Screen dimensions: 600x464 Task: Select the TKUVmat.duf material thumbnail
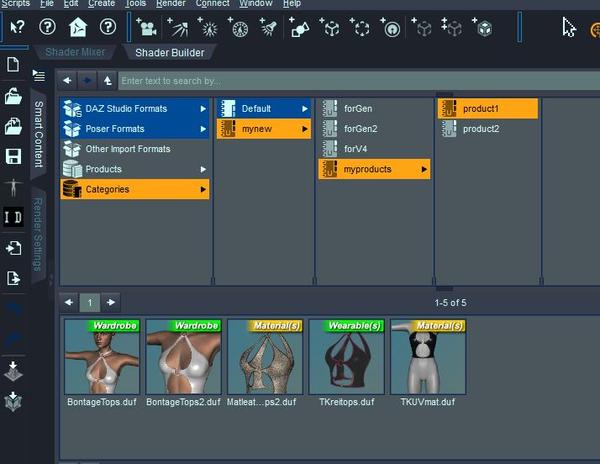[x=428, y=357]
